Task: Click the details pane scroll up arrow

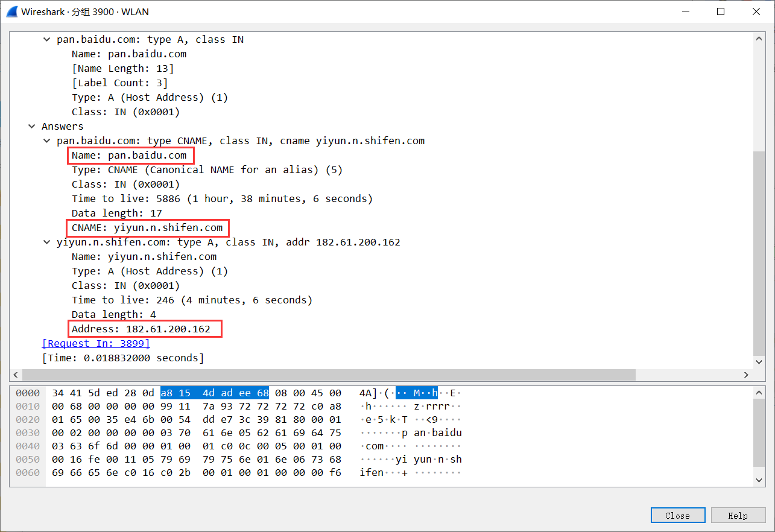Action: [759, 38]
